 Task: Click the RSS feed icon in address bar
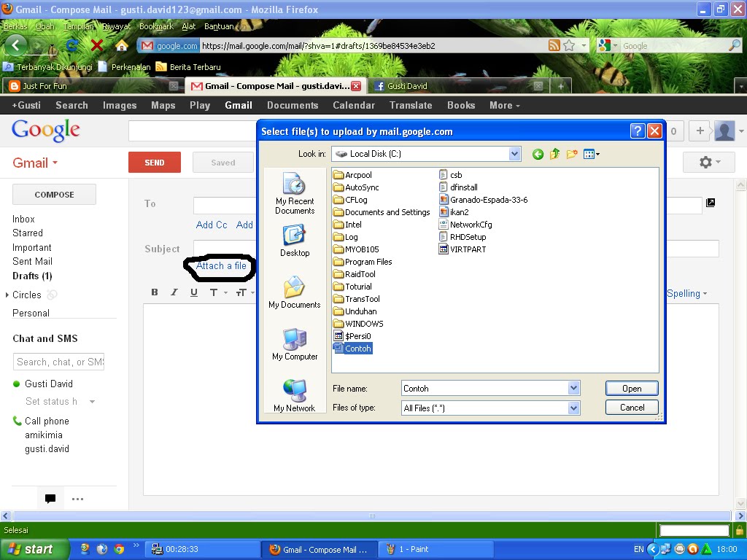[x=554, y=46]
